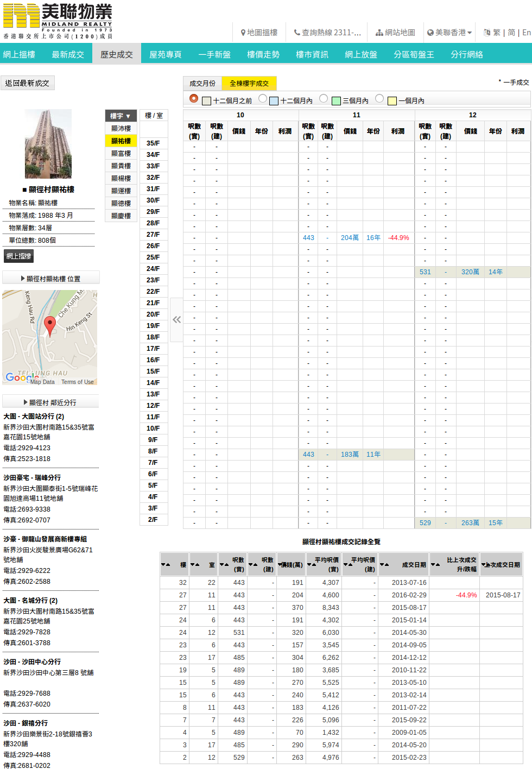Sort by 比上次成交升/跌幅 column arrows

coord(435,565)
